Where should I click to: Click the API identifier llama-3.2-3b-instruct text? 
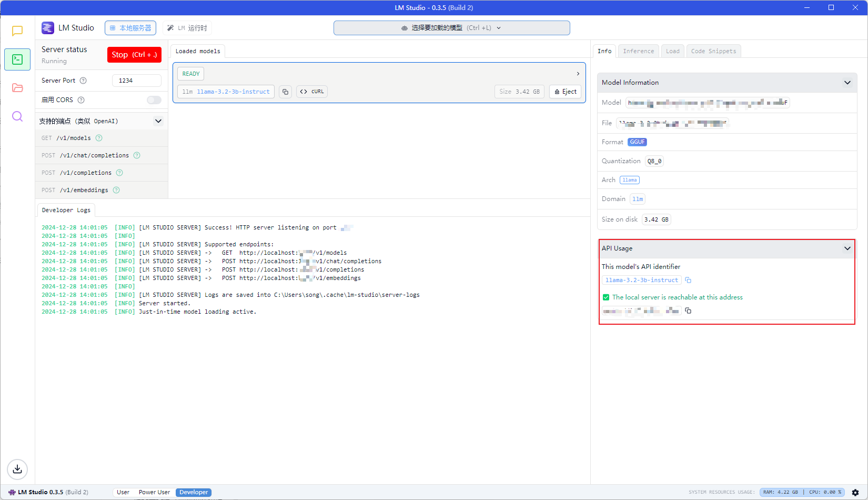(x=642, y=280)
